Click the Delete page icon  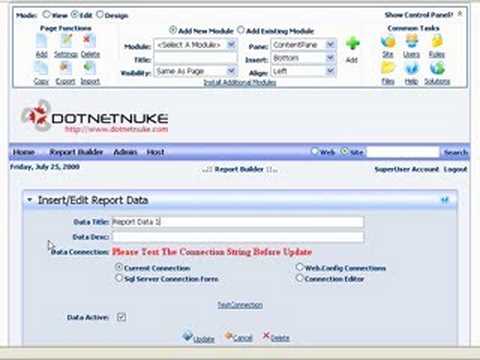tap(89, 41)
